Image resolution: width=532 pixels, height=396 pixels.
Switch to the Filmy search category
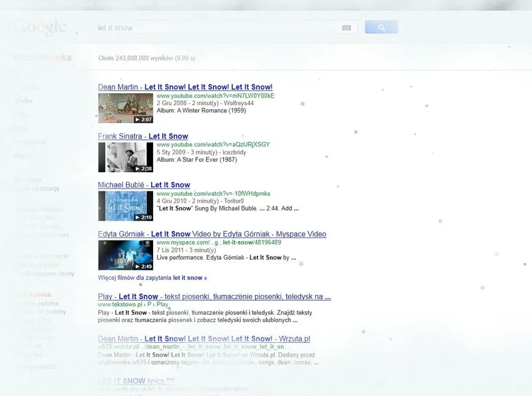19,114
